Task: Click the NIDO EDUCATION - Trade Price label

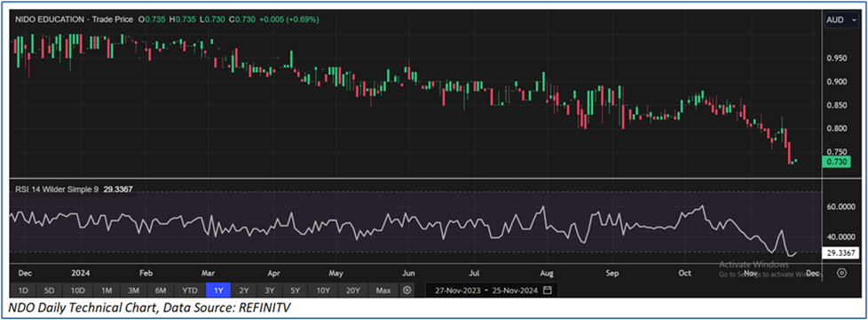Action: [x=75, y=20]
